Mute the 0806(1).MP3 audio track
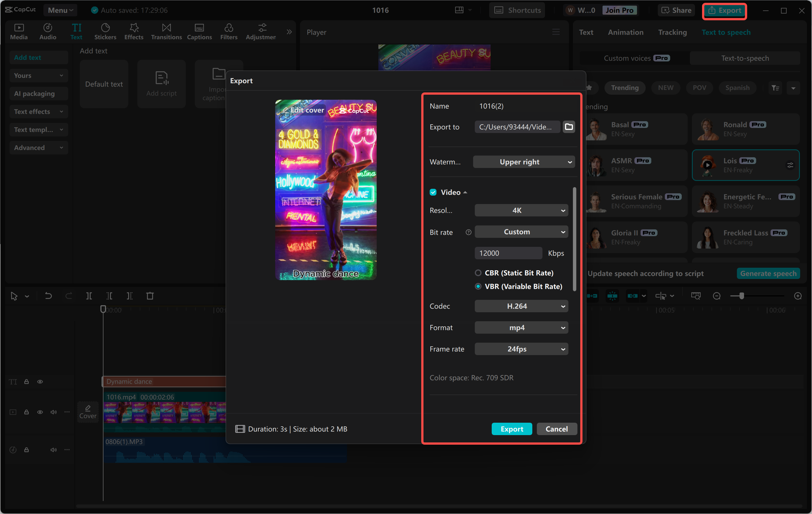The width and height of the screenshot is (812, 514). tap(53, 450)
